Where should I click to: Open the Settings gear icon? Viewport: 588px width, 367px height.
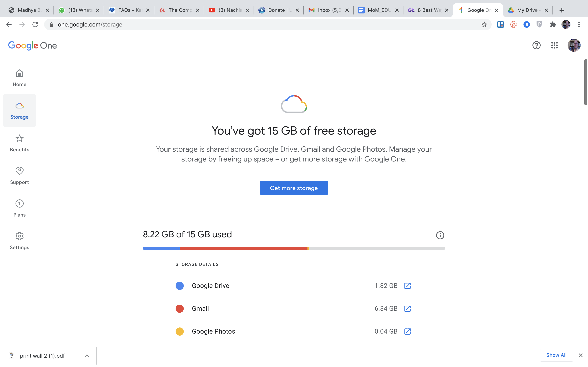pos(19,236)
